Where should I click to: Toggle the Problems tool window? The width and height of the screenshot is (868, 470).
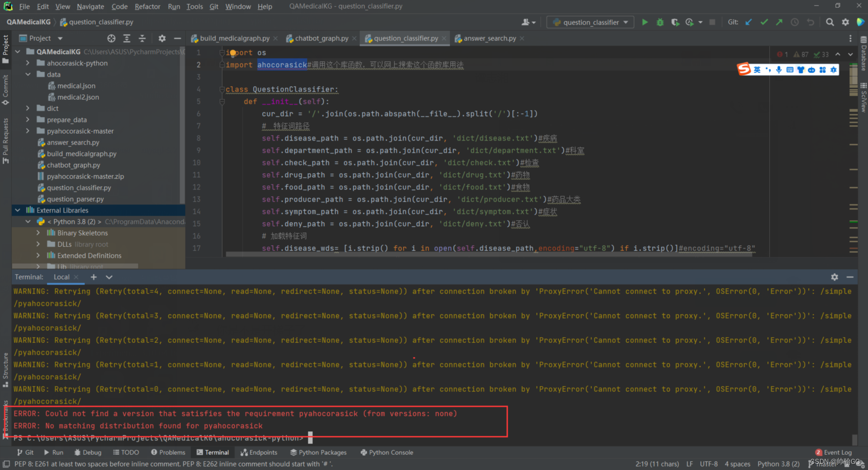[168, 452]
